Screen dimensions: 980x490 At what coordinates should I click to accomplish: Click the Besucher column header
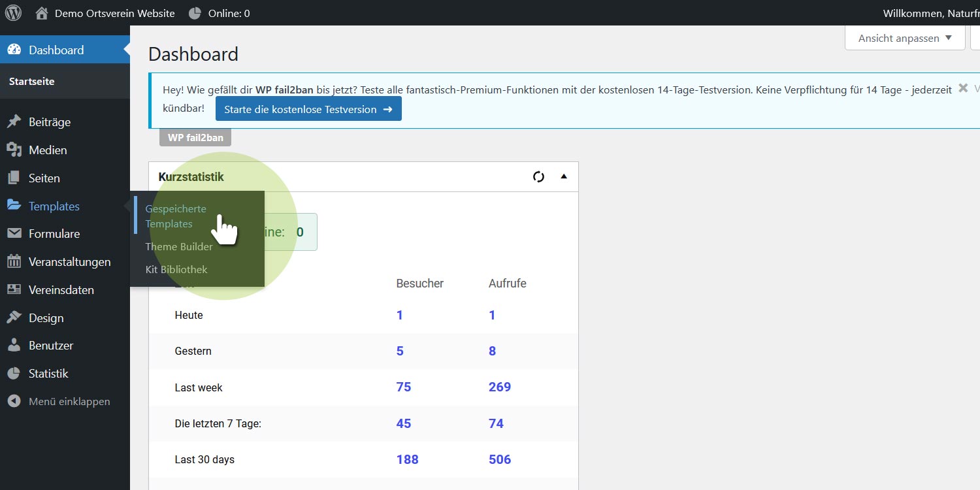(420, 283)
